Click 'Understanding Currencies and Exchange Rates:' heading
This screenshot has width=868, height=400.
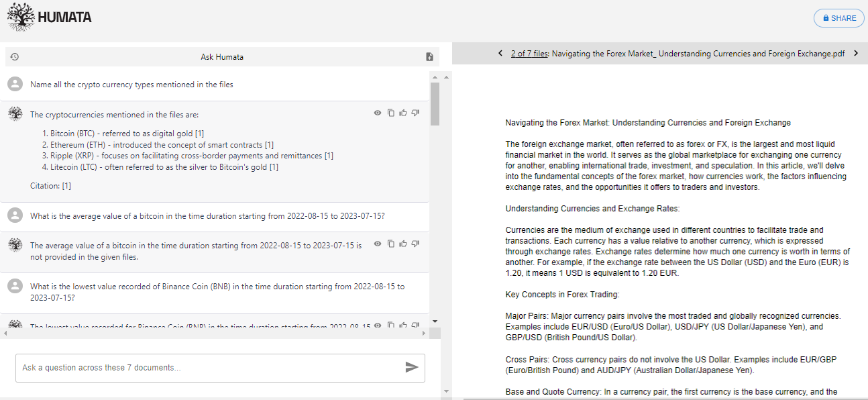[592, 209]
